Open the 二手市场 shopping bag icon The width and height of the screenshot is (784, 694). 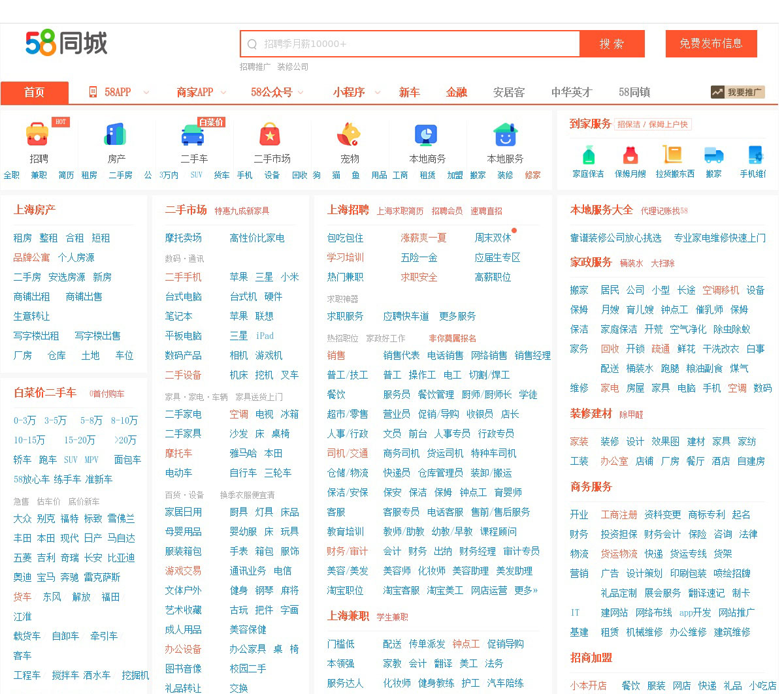click(x=270, y=134)
